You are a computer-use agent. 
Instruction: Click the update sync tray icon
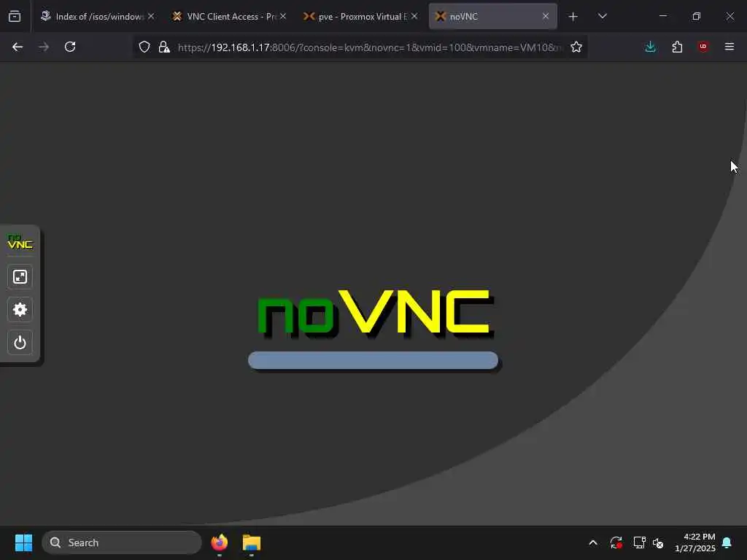[x=616, y=542]
